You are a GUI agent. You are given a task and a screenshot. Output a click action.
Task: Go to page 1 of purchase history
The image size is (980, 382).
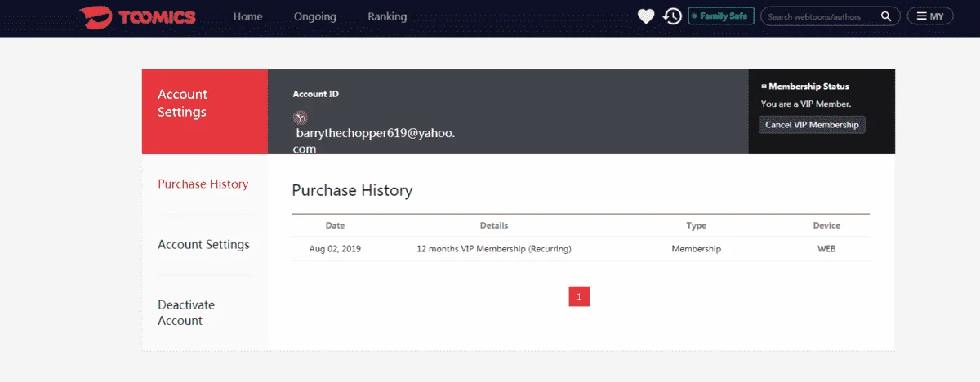coord(579,296)
